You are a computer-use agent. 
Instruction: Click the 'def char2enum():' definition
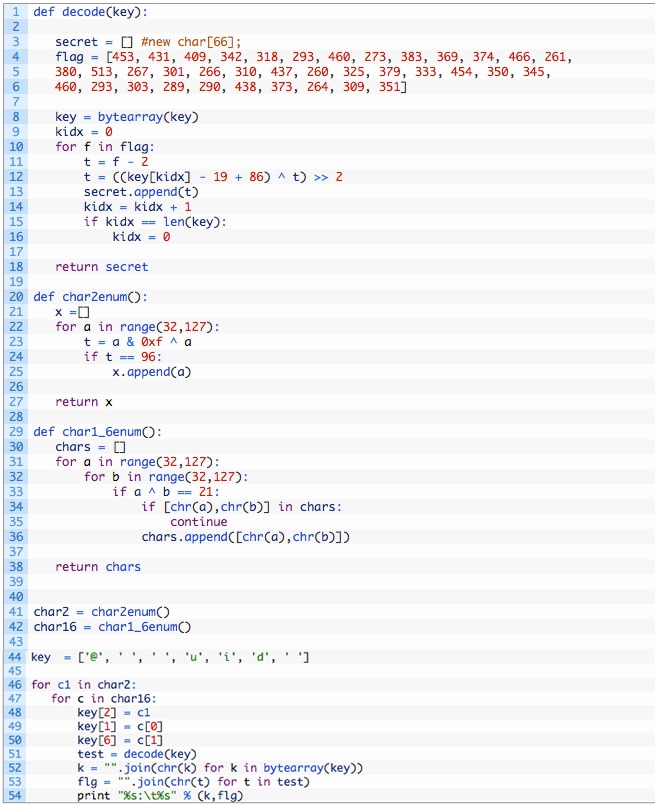tap(90, 297)
